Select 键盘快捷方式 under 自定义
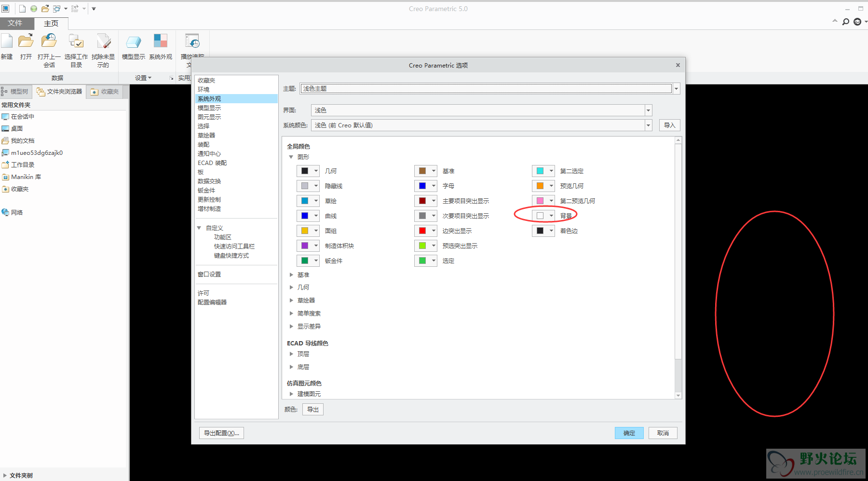This screenshot has height=481, width=868. pyautogui.click(x=231, y=256)
